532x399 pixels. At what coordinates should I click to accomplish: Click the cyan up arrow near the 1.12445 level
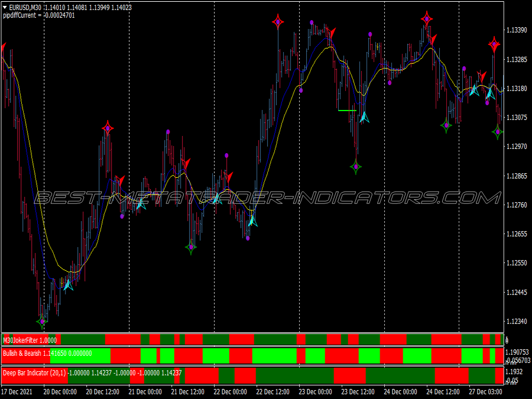tap(68, 285)
